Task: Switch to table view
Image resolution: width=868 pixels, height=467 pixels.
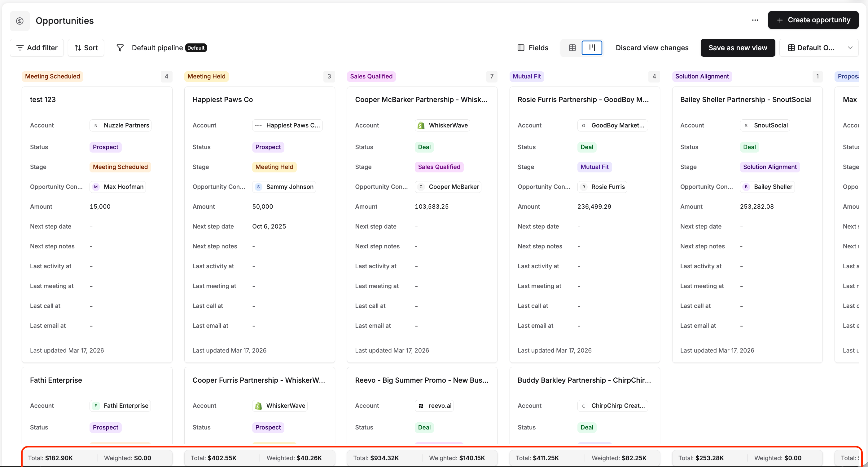Action: [572, 48]
